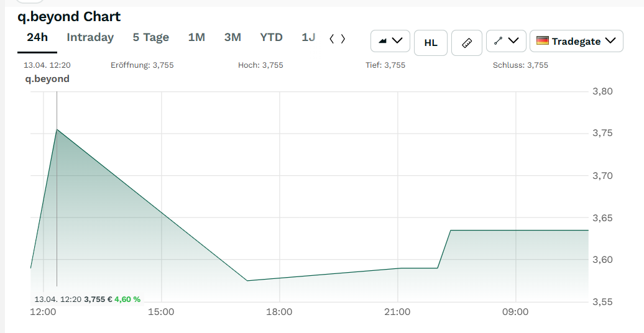Click the area chart mountain icon
This screenshot has height=333, width=644.
coord(383,42)
